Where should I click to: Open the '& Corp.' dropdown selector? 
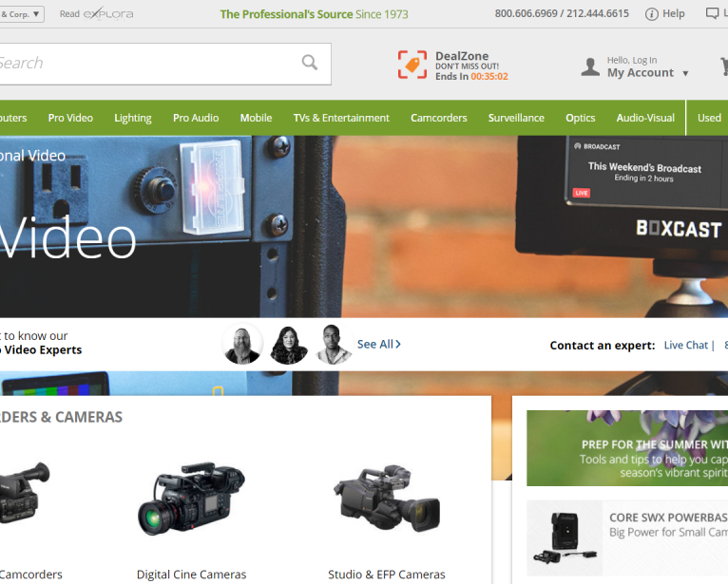[x=21, y=14]
